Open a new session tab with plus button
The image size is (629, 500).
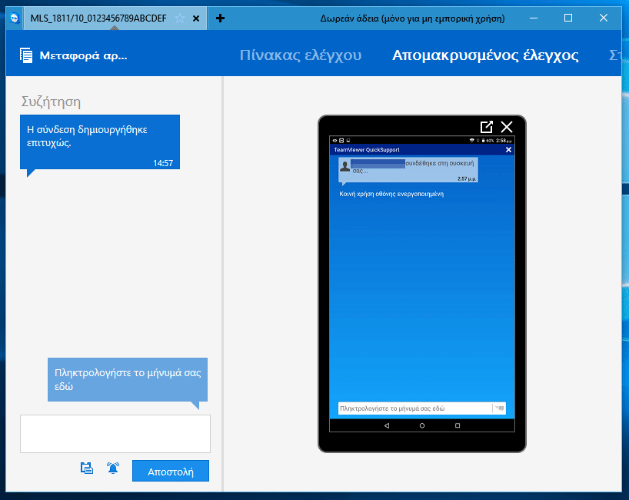[x=220, y=18]
